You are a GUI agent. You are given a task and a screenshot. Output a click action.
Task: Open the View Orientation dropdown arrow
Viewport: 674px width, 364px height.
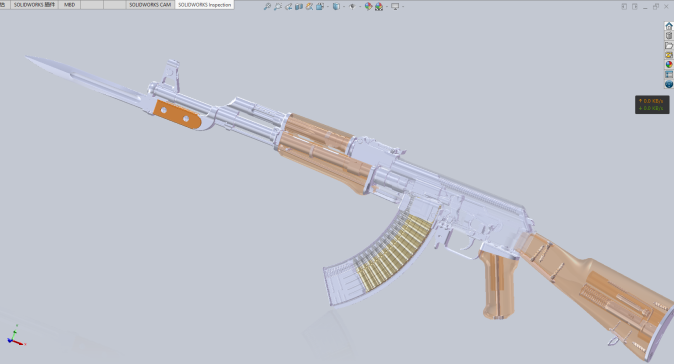[328, 6]
